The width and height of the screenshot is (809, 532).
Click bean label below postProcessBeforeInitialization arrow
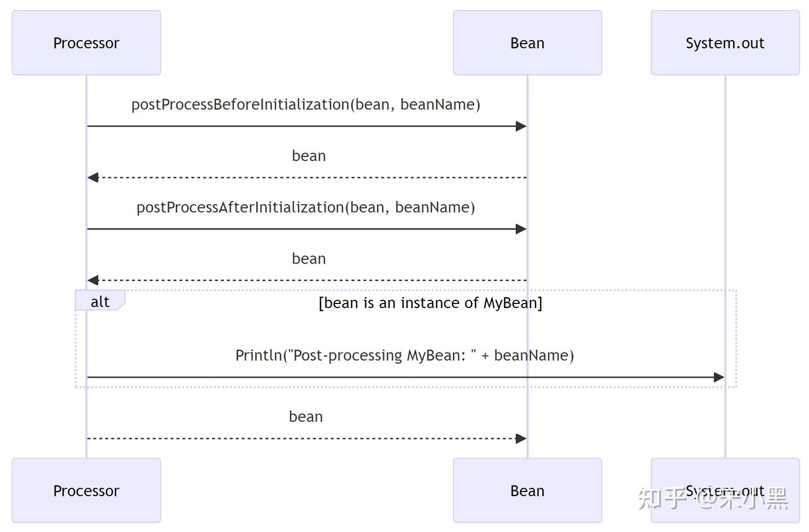[309, 156]
